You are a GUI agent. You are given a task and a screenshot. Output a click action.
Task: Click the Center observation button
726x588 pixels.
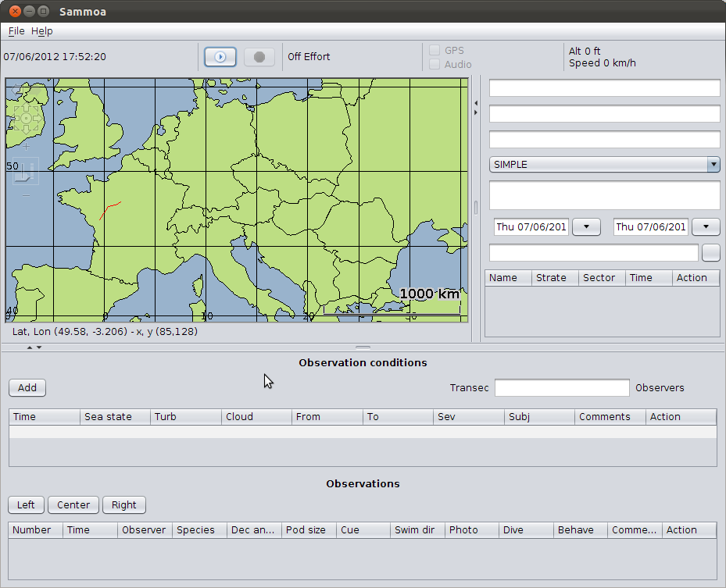pyautogui.click(x=73, y=504)
